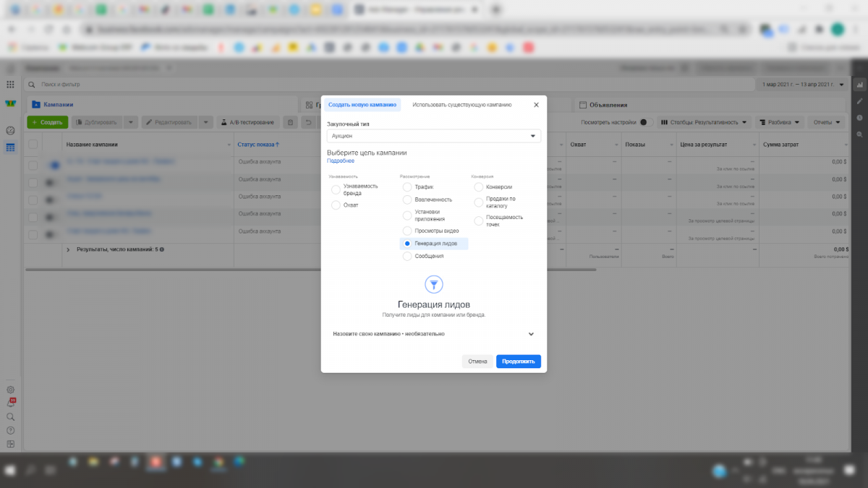Open account overview gauge icon in sidebar

click(x=10, y=131)
